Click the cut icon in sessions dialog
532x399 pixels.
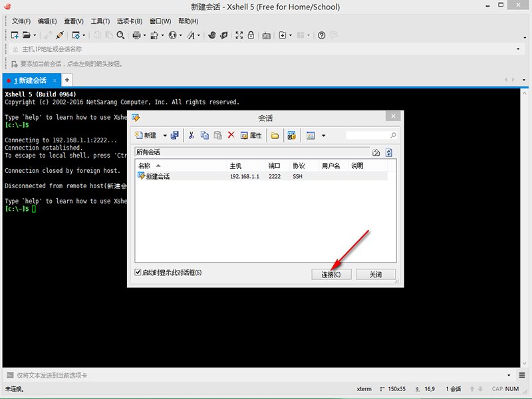coord(192,136)
